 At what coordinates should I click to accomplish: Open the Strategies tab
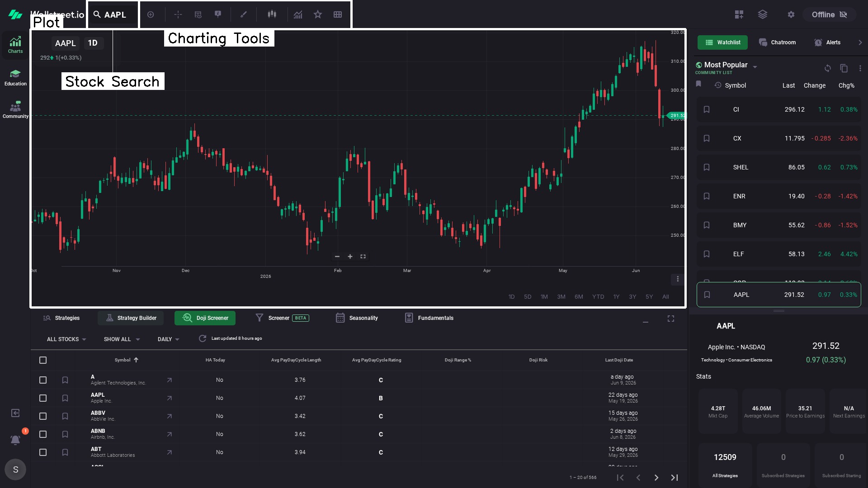(x=61, y=318)
